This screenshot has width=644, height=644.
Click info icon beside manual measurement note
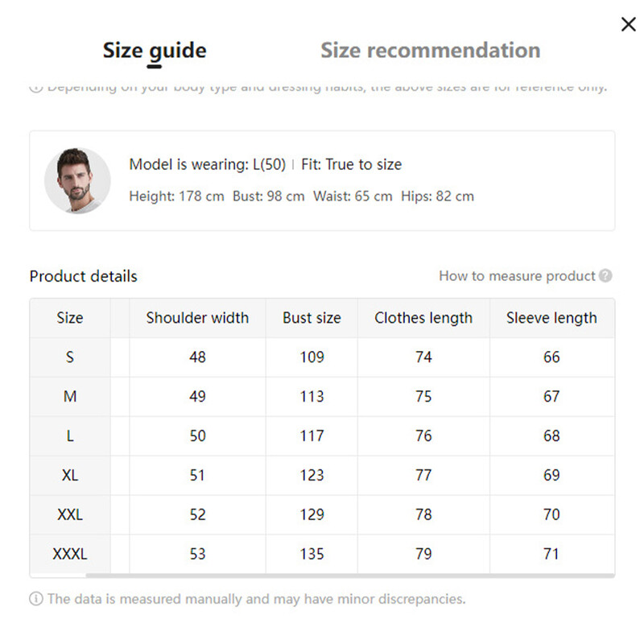[36, 599]
